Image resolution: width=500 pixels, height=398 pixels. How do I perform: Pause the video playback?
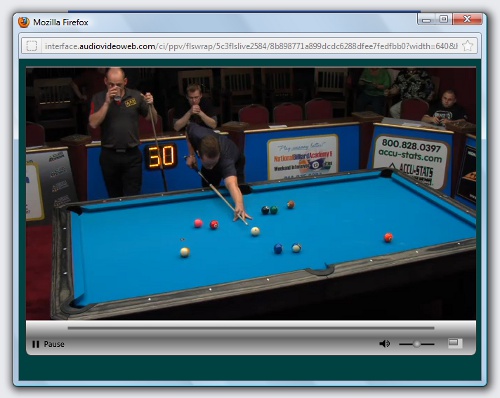point(48,344)
